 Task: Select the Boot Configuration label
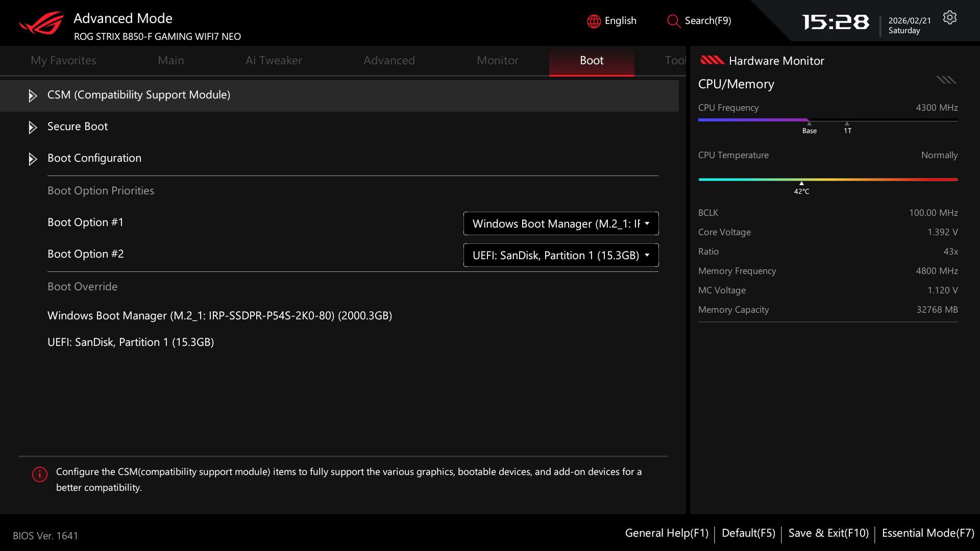click(94, 158)
